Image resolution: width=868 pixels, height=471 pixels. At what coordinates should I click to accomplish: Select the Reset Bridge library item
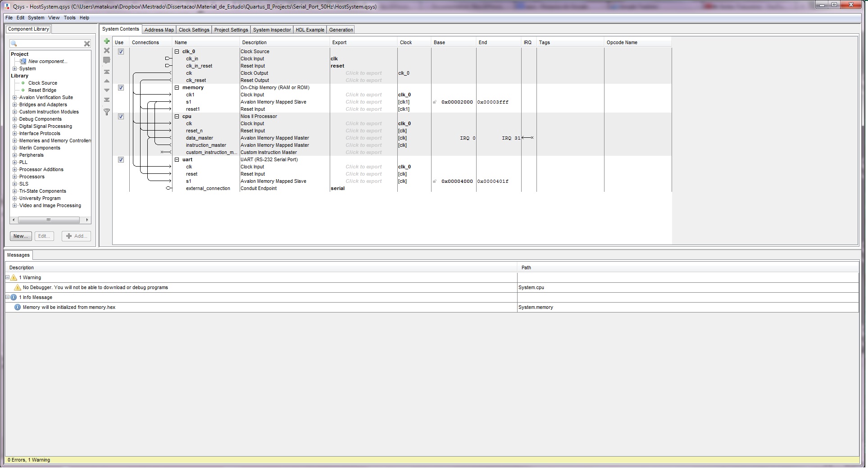[42, 90]
